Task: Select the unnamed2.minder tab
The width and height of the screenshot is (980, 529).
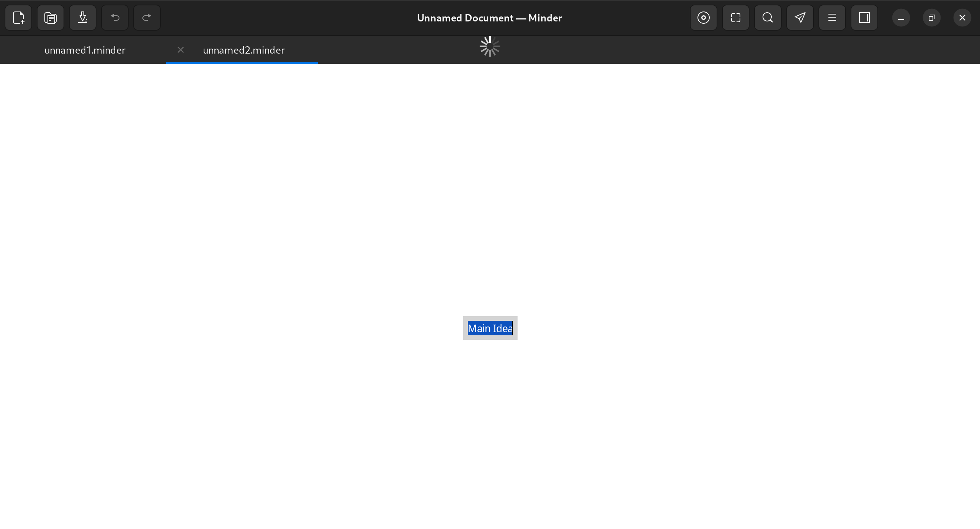Action: pos(243,50)
